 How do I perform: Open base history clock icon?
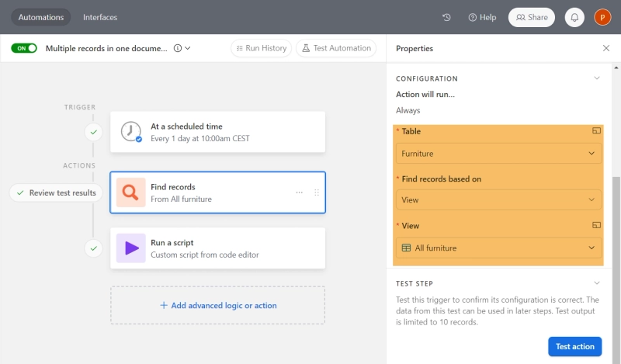click(446, 17)
